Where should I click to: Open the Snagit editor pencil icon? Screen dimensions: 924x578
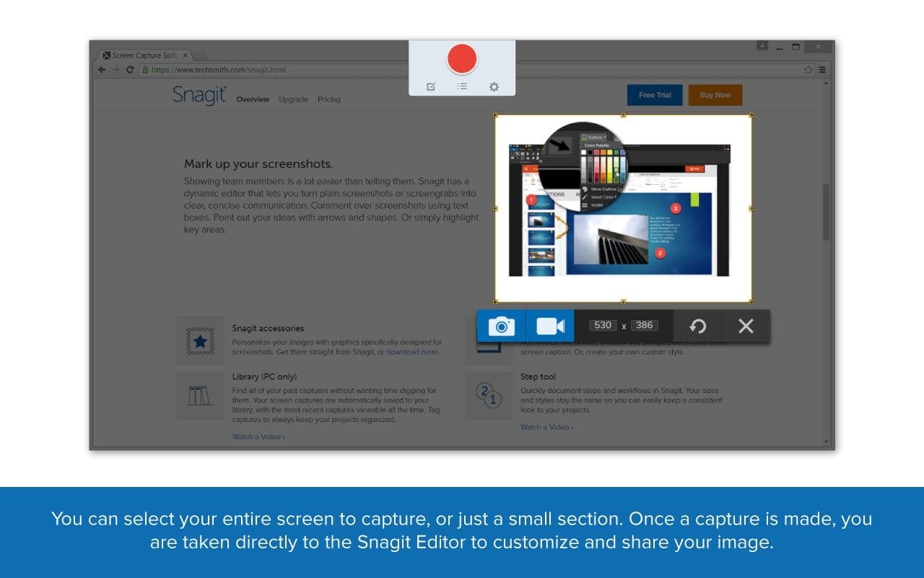431,87
